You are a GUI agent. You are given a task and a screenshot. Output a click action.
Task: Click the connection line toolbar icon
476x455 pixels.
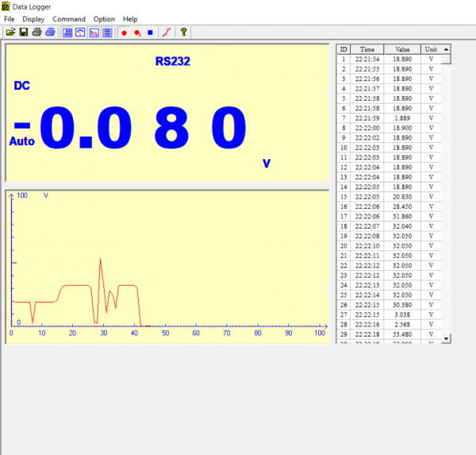tap(167, 33)
